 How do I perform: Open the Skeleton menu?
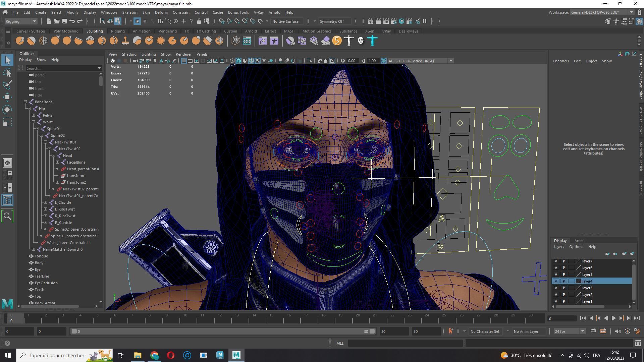(129, 12)
